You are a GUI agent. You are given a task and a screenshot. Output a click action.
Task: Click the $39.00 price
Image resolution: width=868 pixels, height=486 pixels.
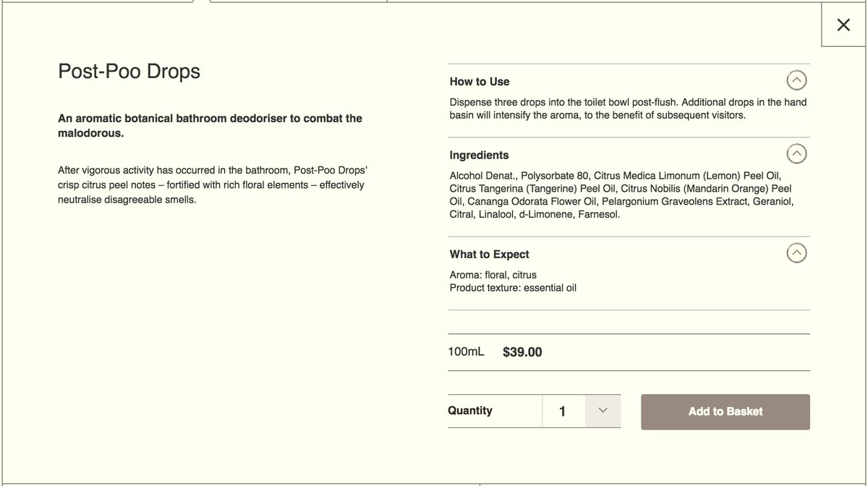click(x=522, y=352)
